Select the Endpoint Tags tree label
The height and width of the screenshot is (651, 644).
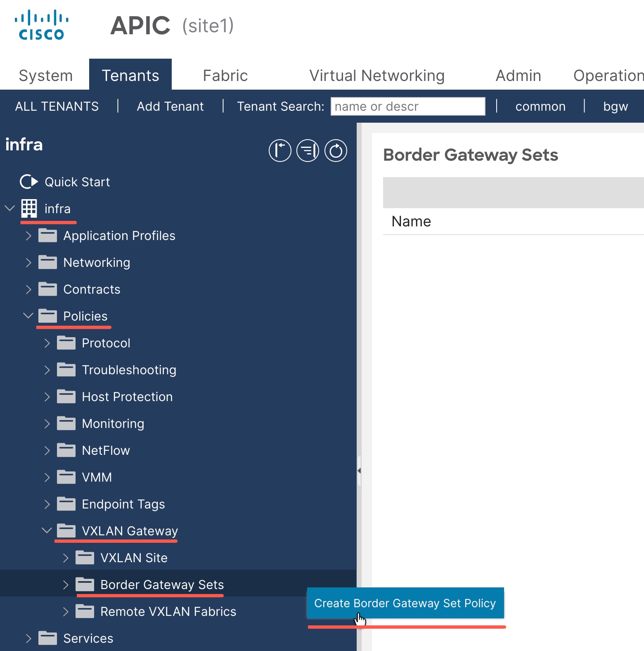(123, 504)
